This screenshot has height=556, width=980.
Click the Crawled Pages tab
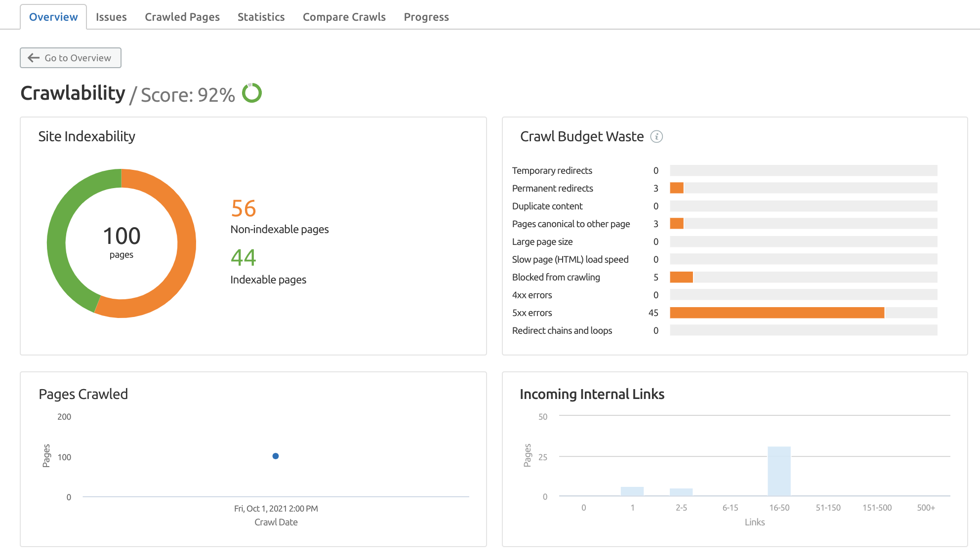(182, 16)
